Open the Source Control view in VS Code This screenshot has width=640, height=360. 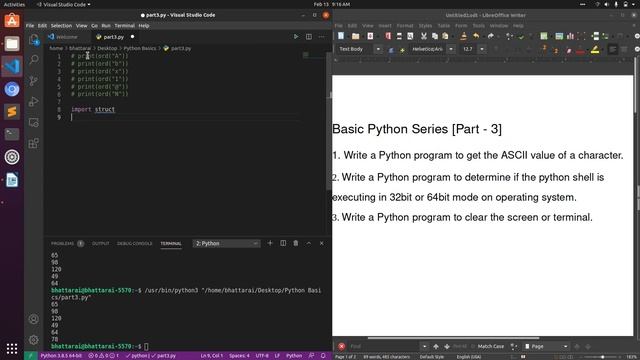click(x=34, y=80)
